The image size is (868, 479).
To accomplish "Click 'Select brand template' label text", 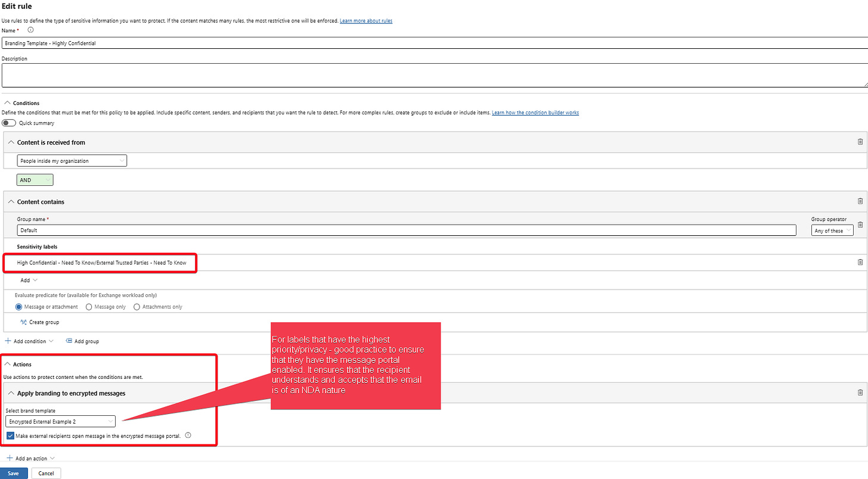I will pos(30,411).
